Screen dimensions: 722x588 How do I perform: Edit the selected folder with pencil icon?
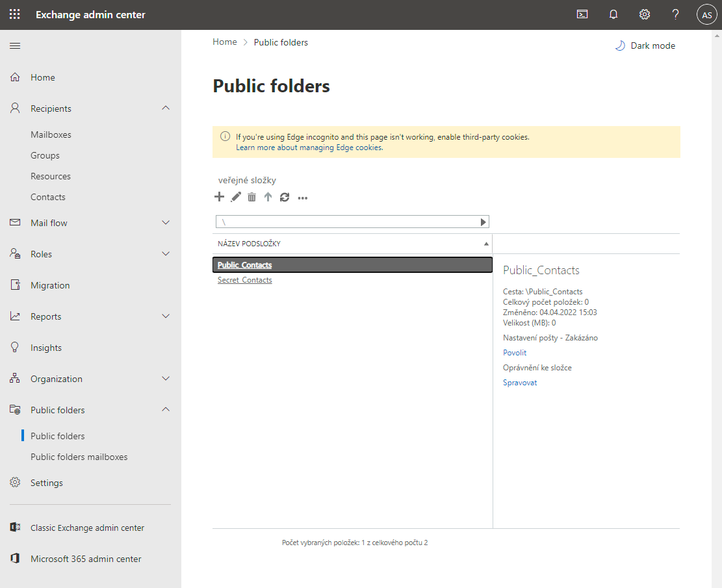[x=236, y=197]
